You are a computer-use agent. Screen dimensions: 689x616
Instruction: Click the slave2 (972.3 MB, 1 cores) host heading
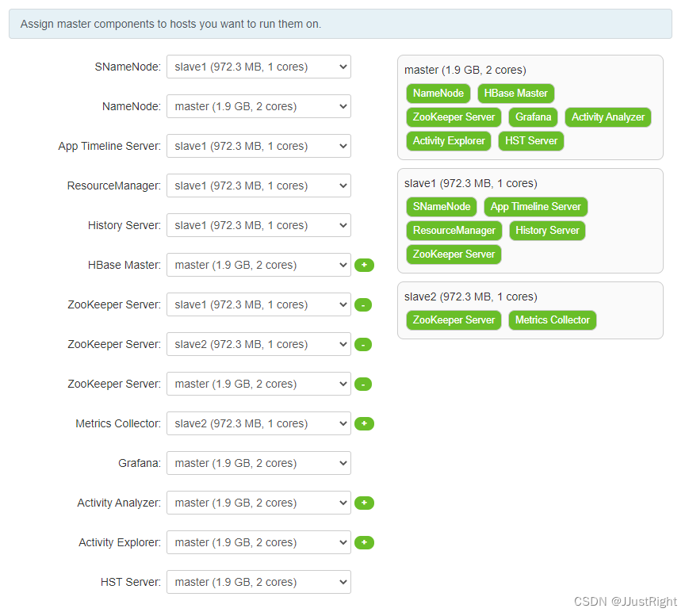pyautogui.click(x=471, y=297)
